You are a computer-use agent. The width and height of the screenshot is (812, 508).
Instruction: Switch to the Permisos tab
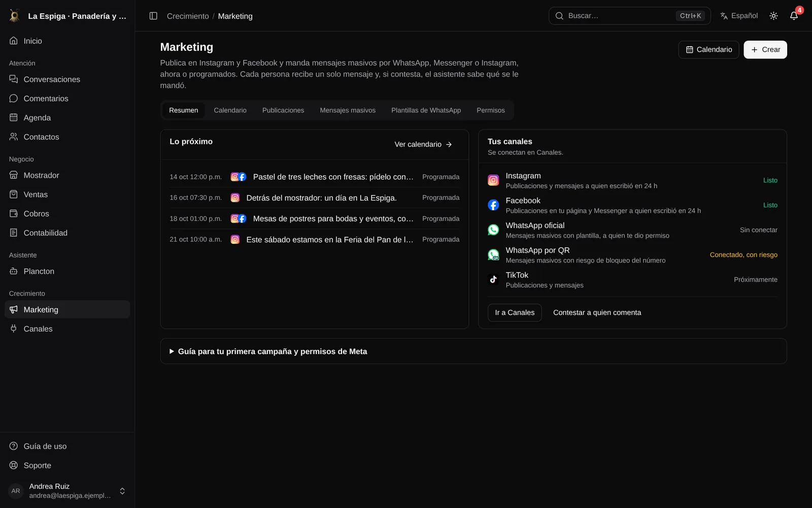(491, 110)
